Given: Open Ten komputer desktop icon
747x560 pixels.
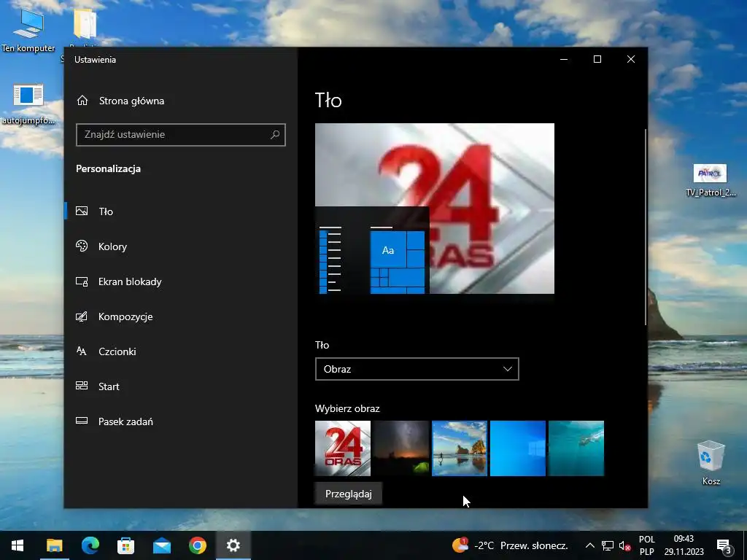Looking at the screenshot, I should coord(28,31).
